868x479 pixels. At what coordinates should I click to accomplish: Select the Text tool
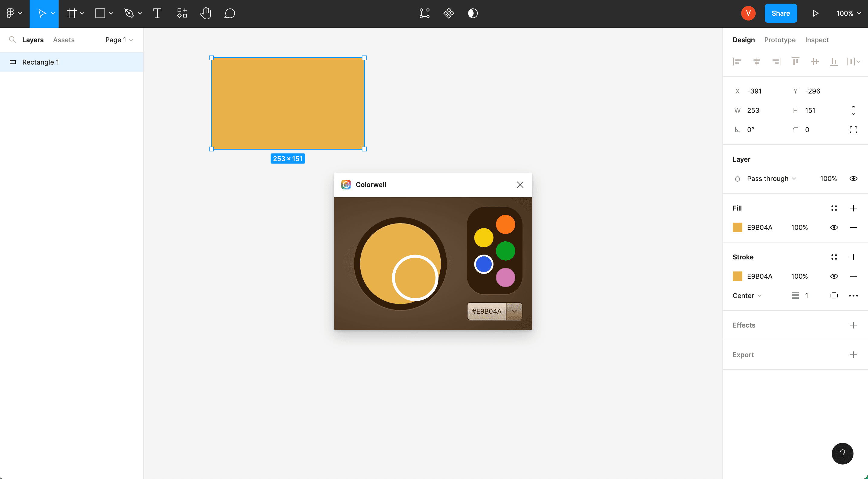157,14
